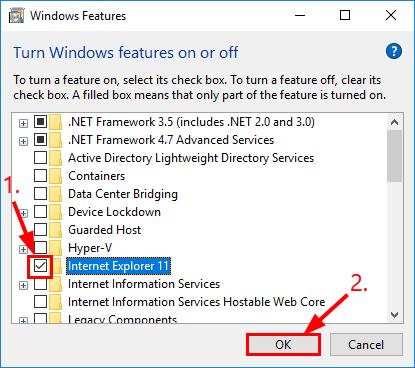Click folder icon beside Active Directory Lightweight Services
Viewport: 415px width, 368px height.
click(x=56, y=158)
